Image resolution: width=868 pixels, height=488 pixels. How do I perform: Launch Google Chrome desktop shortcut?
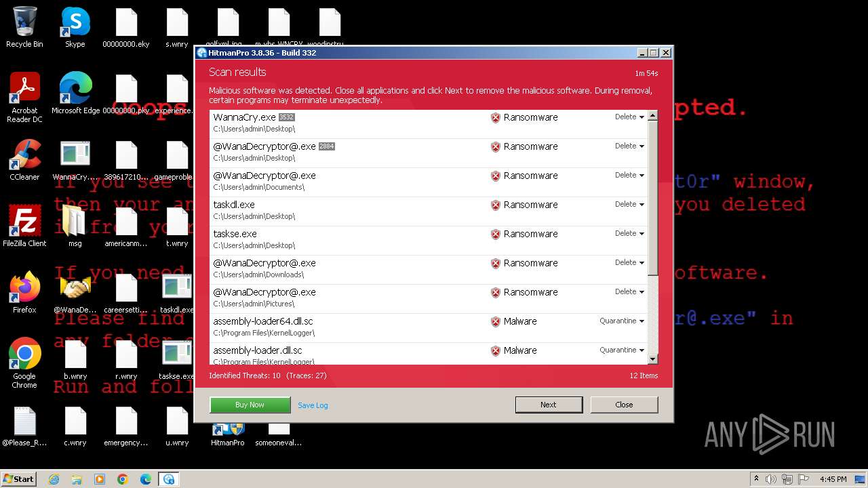(x=24, y=363)
